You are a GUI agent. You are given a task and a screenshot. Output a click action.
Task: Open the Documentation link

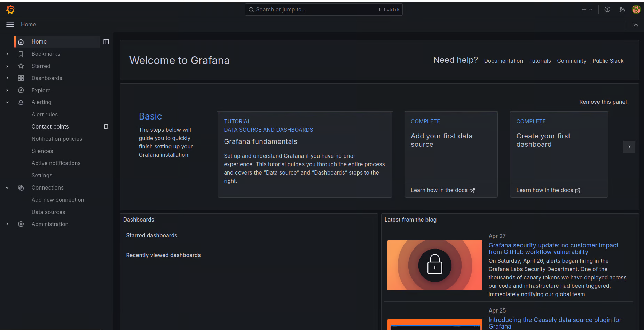503,61
